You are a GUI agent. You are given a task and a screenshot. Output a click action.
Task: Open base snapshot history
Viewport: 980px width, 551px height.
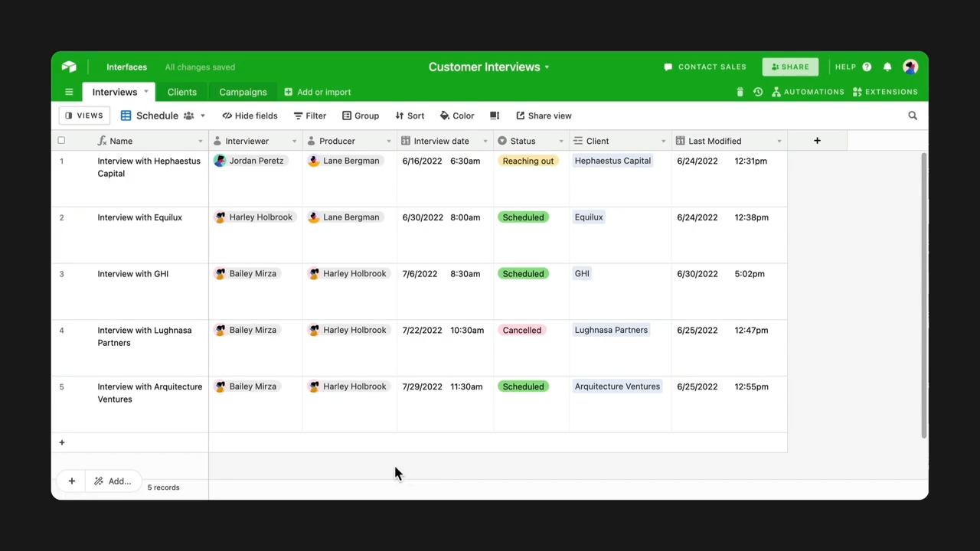click(757, 92)
